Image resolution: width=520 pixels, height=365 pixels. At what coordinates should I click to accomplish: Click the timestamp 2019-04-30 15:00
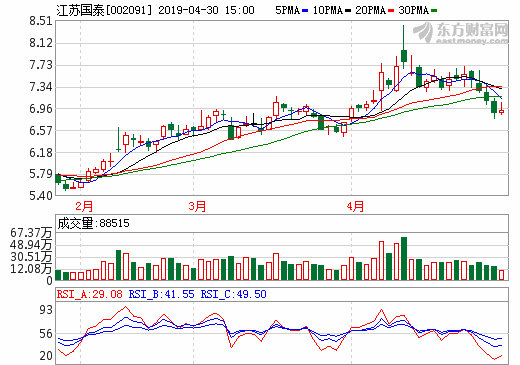tap(206, 10)
